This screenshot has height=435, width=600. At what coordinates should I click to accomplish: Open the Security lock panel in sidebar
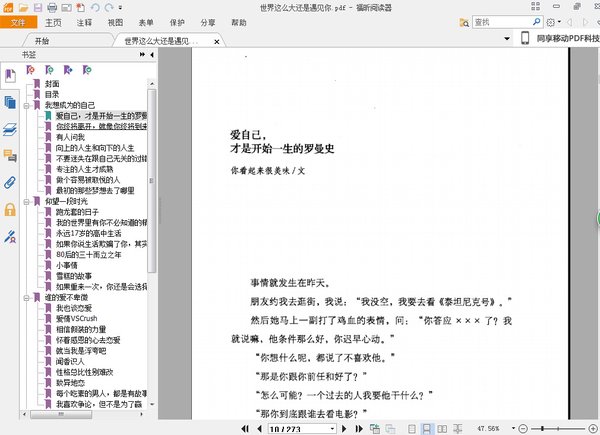pyautogui.click(x=10, y=209)
